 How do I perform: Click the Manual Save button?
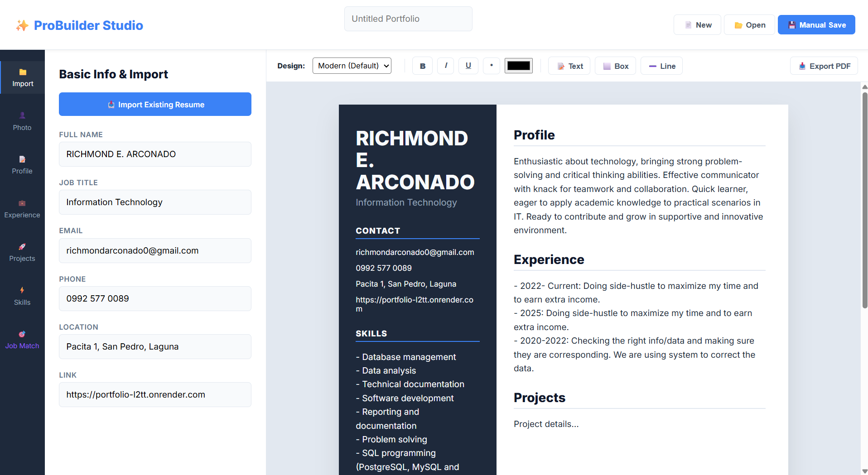(816, 25)
